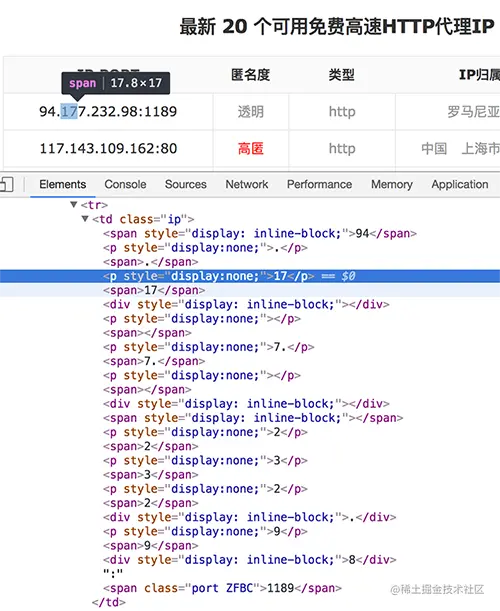The height and width of the screenshot is (611, 500).
Task: Click the 类型 column header
Action: (342, 75)
